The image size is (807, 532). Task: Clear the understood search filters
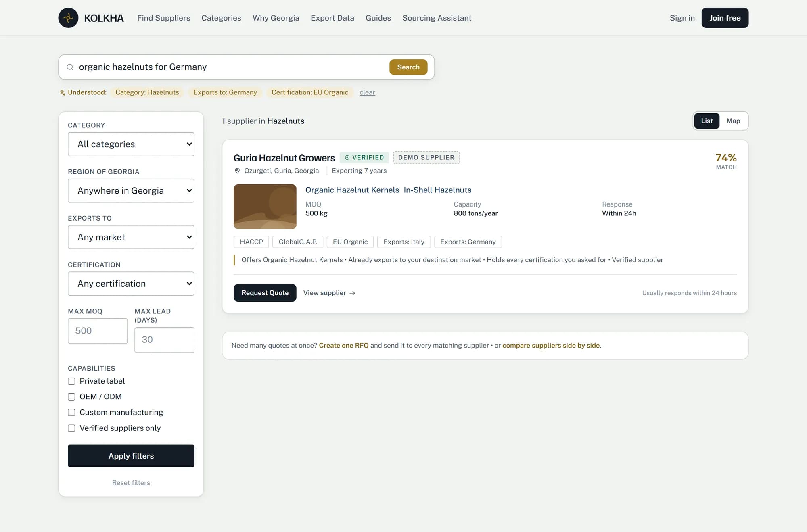[x=367, y=92]
